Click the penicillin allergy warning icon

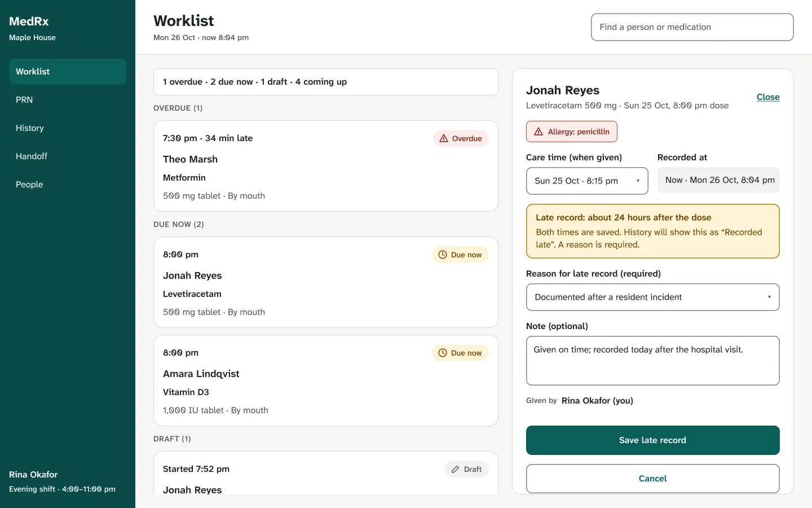tap(539, 132)
